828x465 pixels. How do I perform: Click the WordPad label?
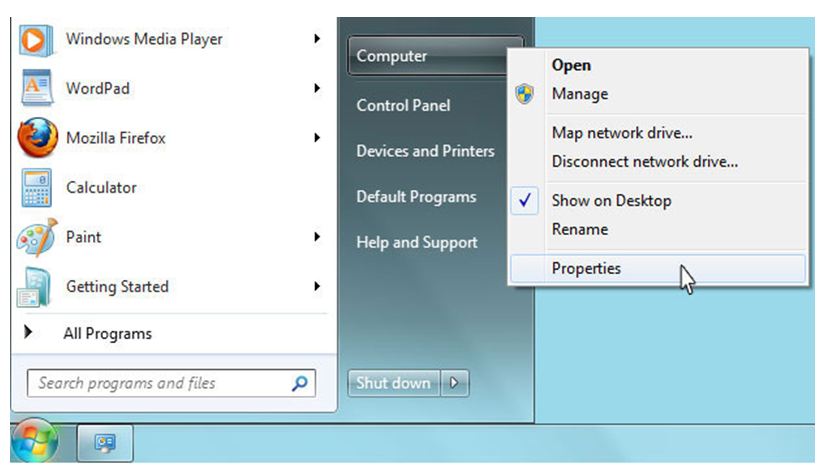[x=98, y=88]
